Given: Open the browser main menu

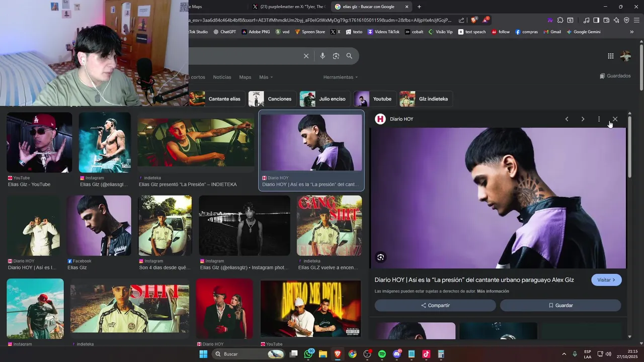Looking at the screenshot, I should pos(637,20).
